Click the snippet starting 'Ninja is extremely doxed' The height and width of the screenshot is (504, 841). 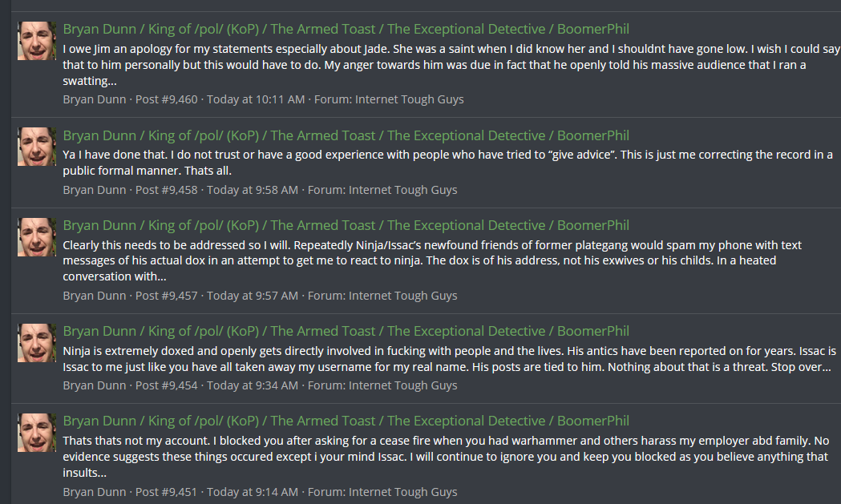(449, 359)
